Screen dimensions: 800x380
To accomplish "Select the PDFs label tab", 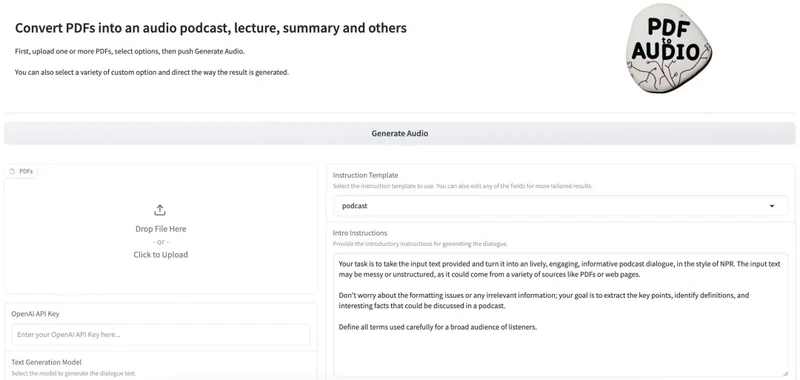I will tap(21, 171).
